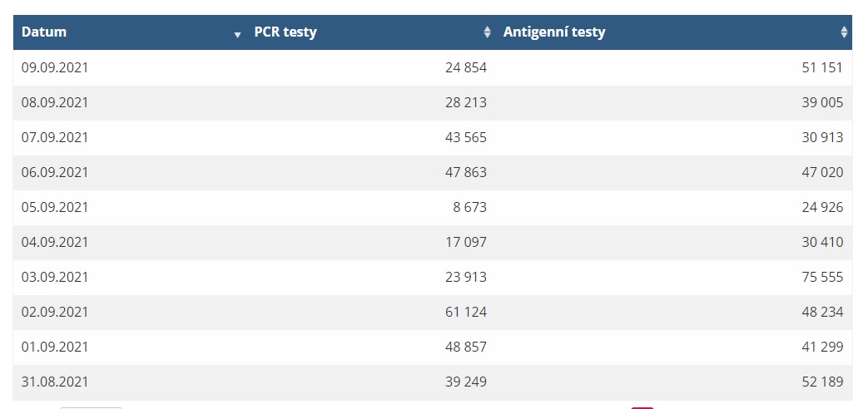Screen dimensions: 868x409
Task: Click the PCR value 61 124
Action: (465, 312)
